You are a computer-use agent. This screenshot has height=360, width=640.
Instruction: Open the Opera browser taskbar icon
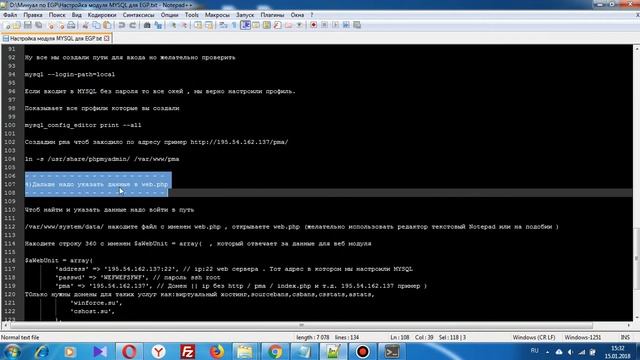129,351
